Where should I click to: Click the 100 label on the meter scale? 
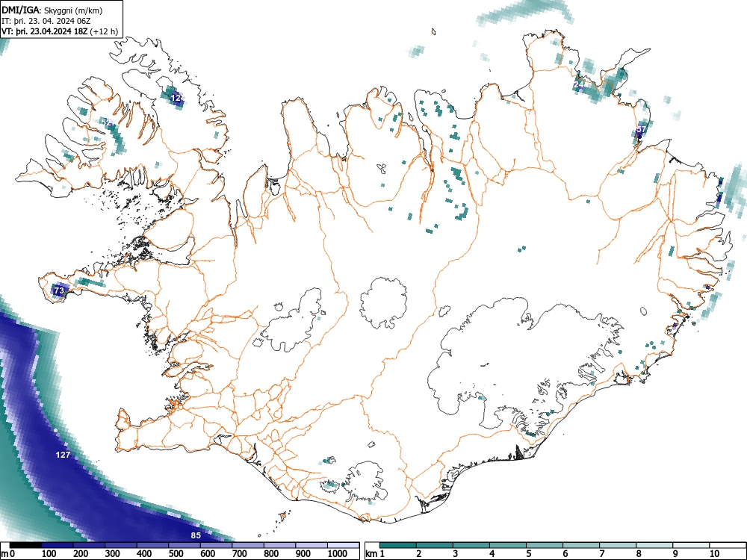coord(49,554)
